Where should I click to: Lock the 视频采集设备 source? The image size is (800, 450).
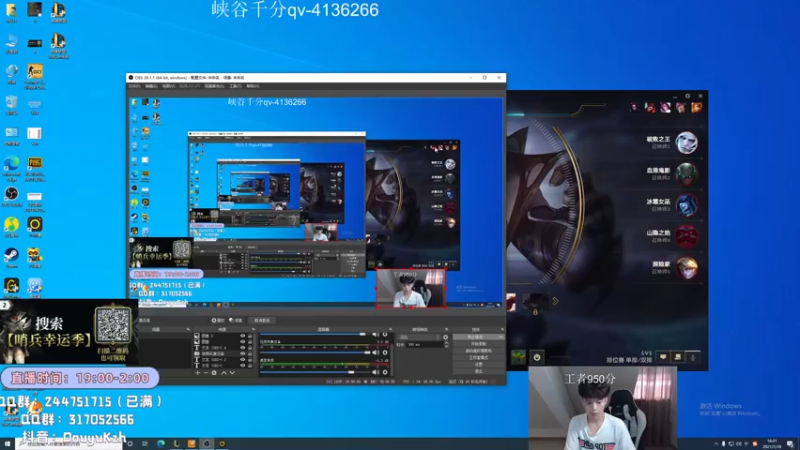(250, 354)
